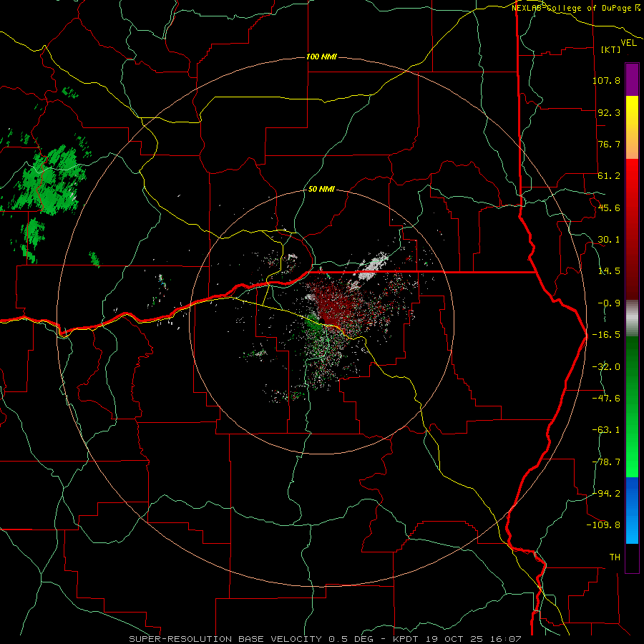Screen dimensions: 644x644
Task: Click the -78.7 value on velocity scale
Action: (x=606, y=462)
